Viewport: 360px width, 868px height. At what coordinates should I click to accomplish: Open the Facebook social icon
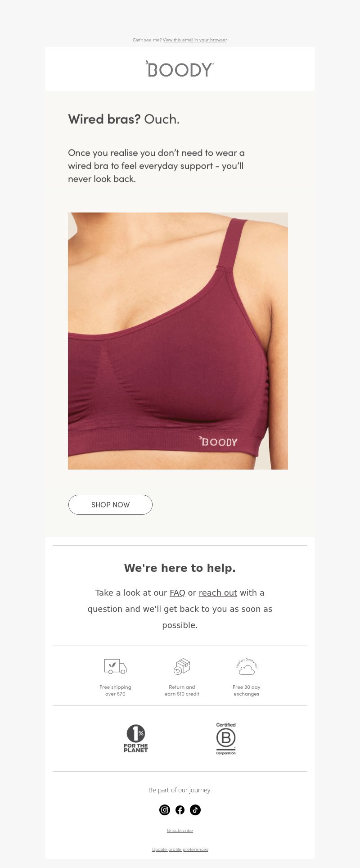pyautogui.click(x=180, y=810)
